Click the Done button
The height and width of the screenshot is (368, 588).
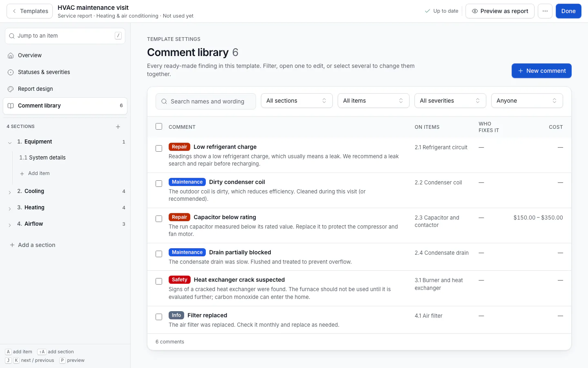pyautogui.click(x=568, y=11)
